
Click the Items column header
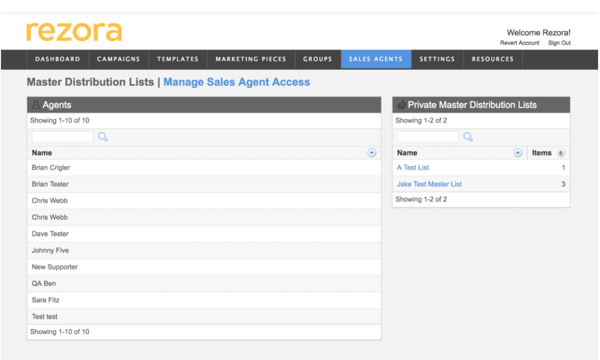point(541,153)
